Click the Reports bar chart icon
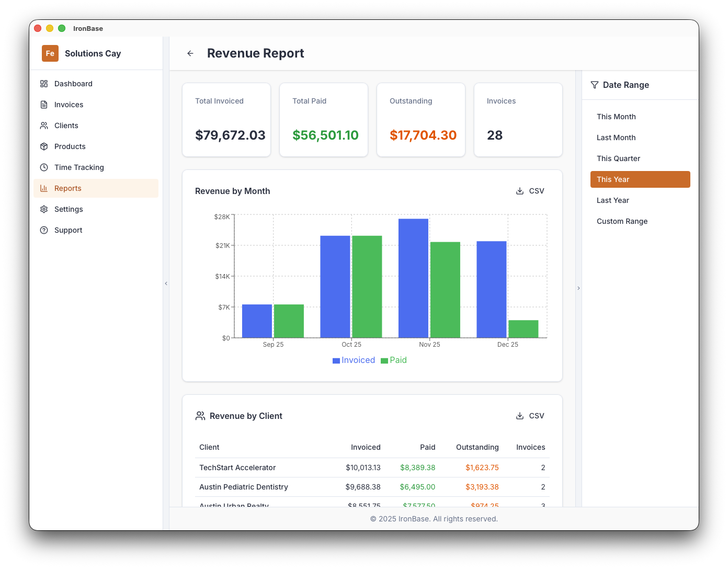This screenshot has height=569, width=728. point(44,188)
